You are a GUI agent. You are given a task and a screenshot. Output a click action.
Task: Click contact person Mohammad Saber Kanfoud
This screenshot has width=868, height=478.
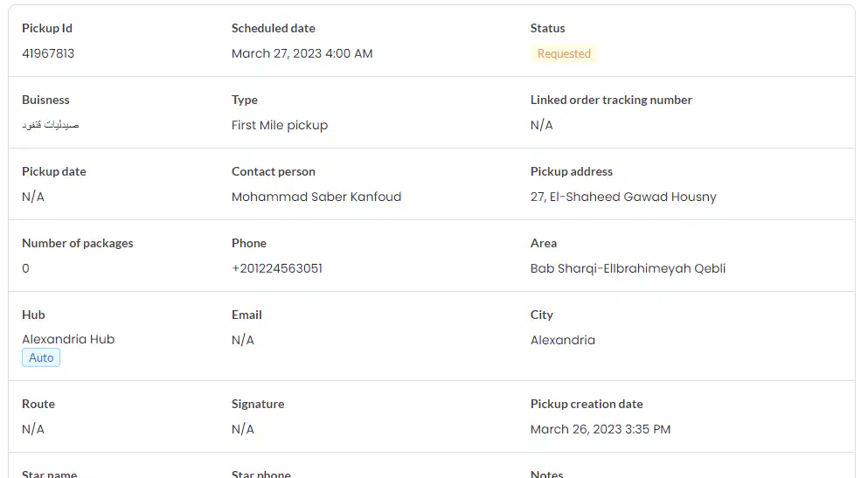point(316,197)
